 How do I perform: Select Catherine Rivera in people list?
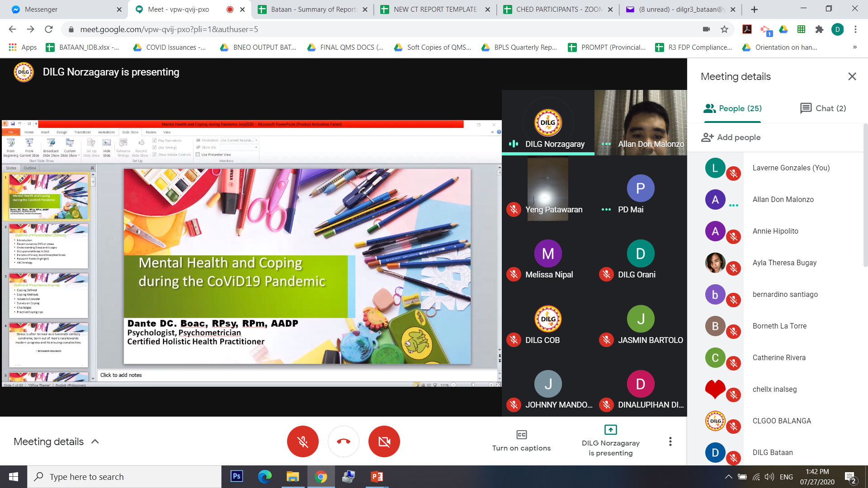pyautogui.click(x=779, y=357)
